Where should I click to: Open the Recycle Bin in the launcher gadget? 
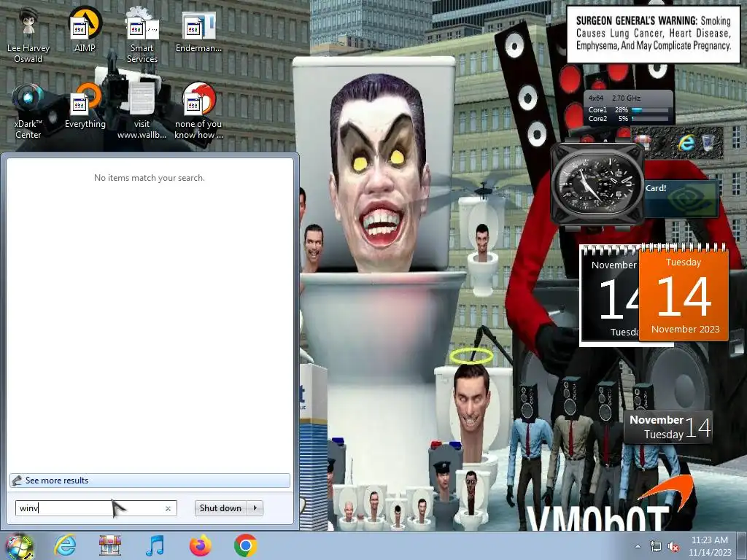click(x=708, y=142)
